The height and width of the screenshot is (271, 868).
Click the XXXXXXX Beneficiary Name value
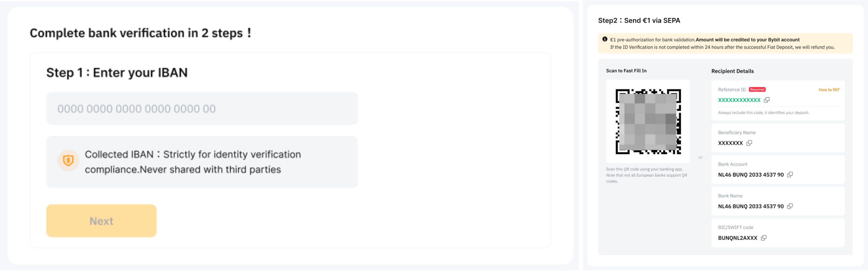click(730, 143)
